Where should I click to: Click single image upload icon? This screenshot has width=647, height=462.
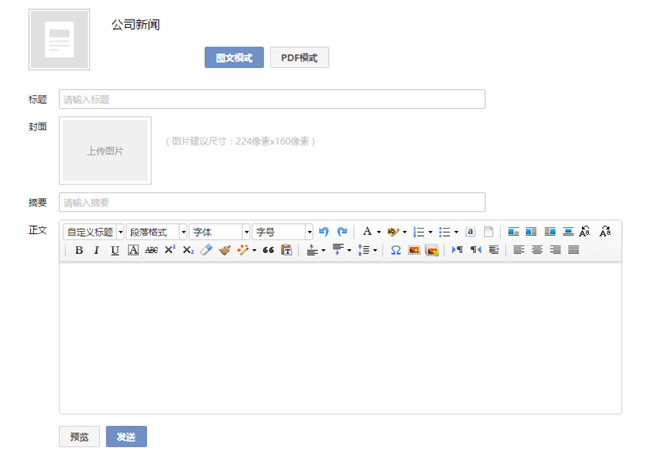(x=414, y=250)
